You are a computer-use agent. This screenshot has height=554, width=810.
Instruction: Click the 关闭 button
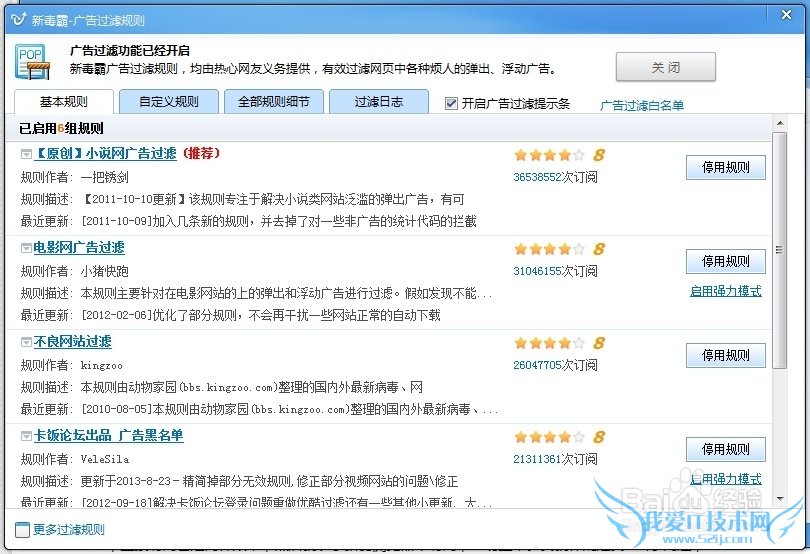coord(665,67)
